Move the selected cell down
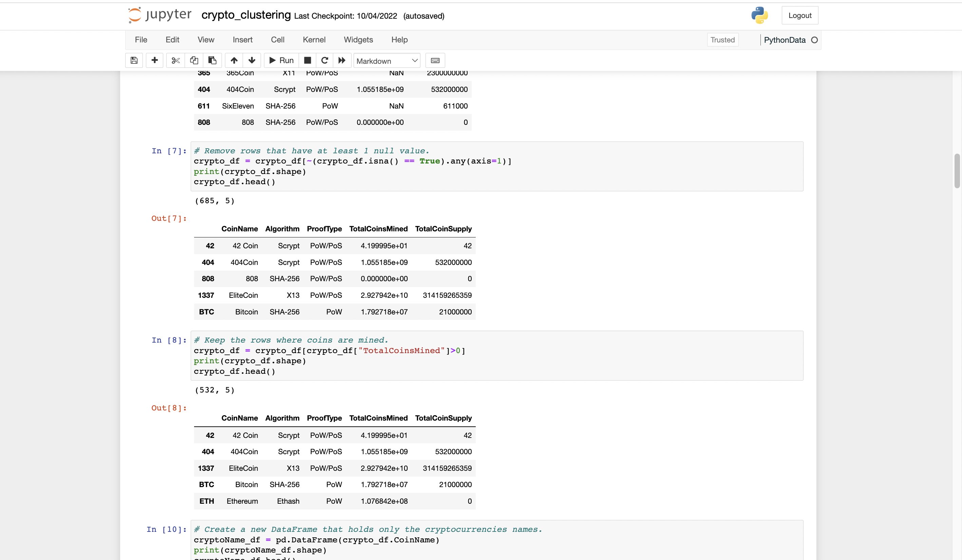 252,60
